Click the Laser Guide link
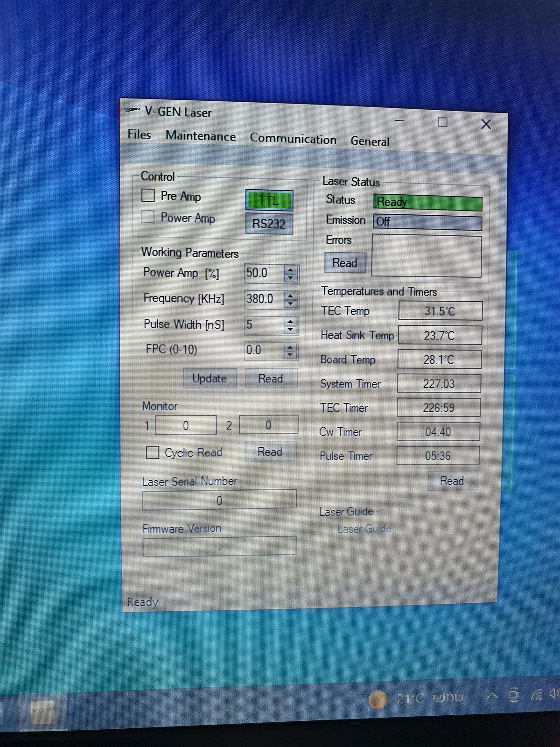Screen dimensions: 560x747 [x=364, y=529]
